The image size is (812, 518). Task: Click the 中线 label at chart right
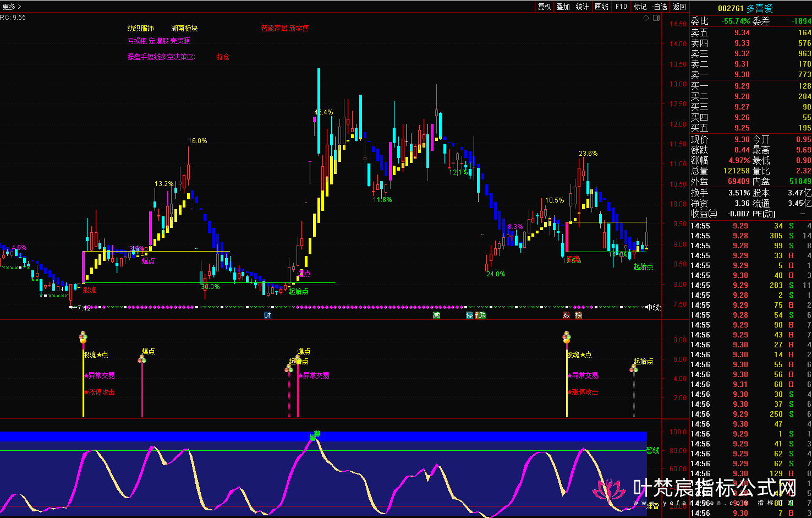click(654, 307)
